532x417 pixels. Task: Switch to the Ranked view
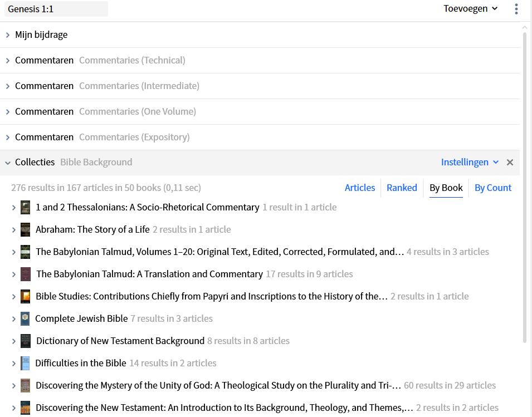(402, 188)
